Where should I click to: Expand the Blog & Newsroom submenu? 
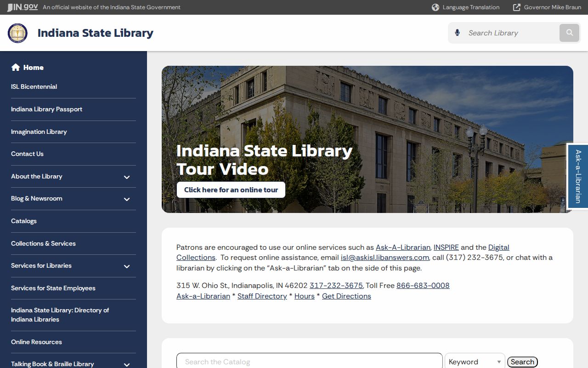pyautogui.click(x=127, y=199)
